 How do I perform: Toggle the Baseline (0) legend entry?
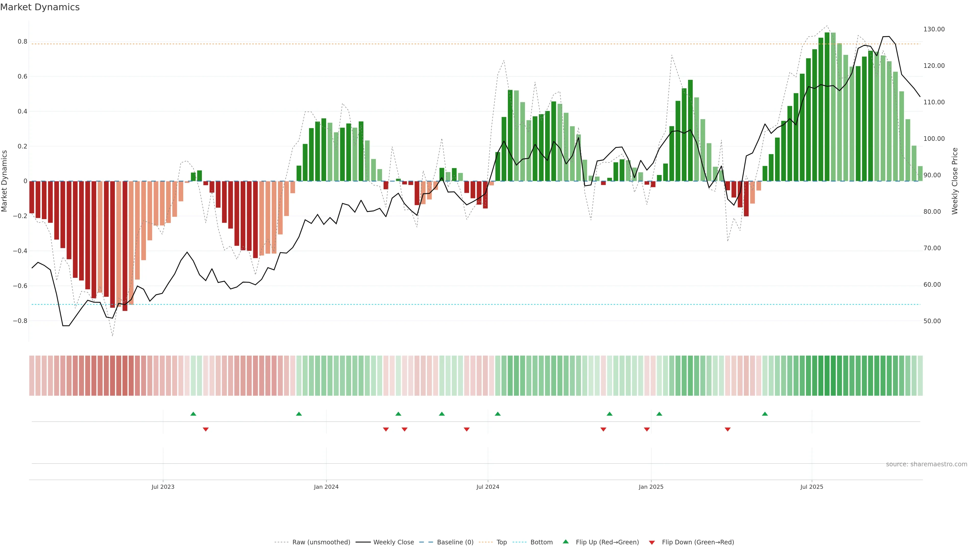(455, 542)
